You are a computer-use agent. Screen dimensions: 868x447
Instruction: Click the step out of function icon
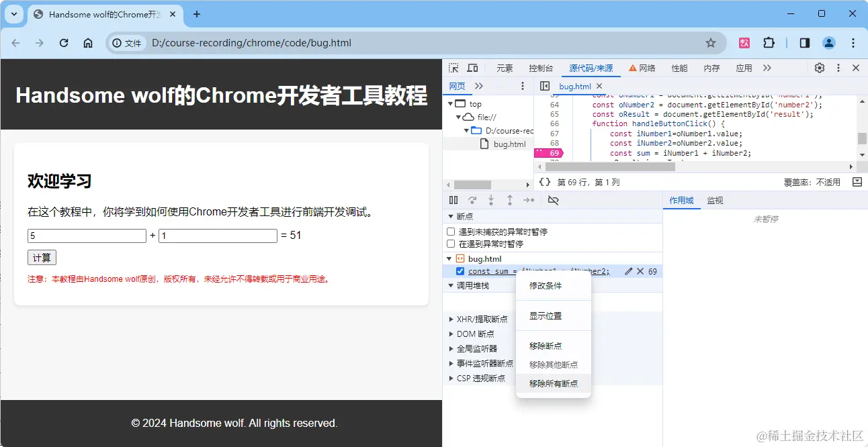coord(510,200)
